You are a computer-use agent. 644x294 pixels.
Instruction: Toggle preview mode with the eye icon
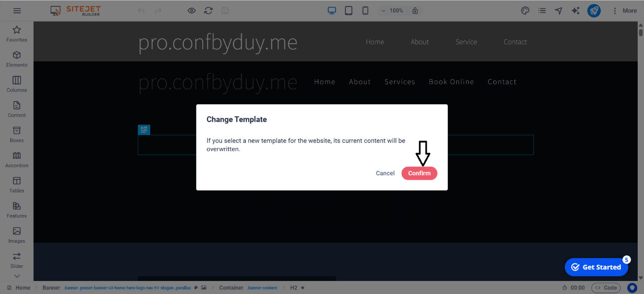click(192, 11)
